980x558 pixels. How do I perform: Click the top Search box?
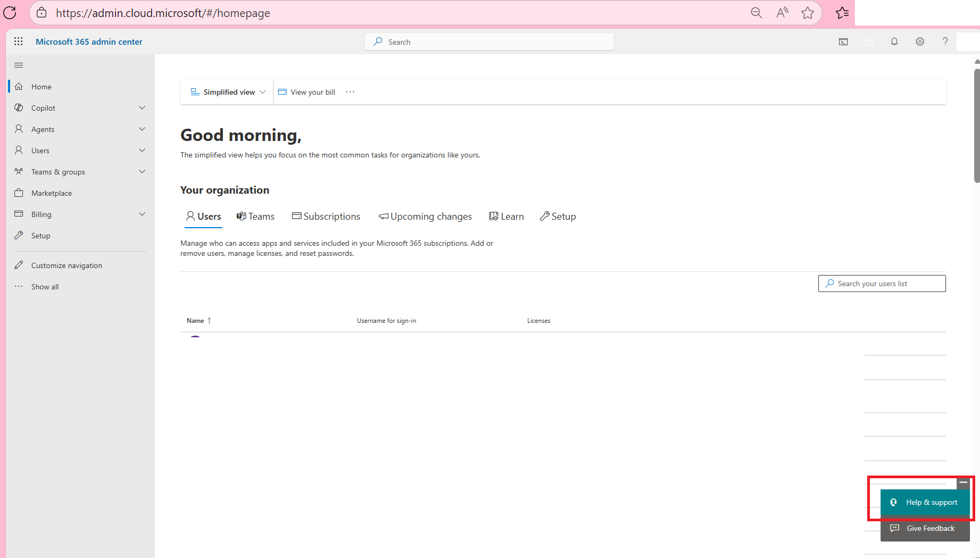pos(489,41)
